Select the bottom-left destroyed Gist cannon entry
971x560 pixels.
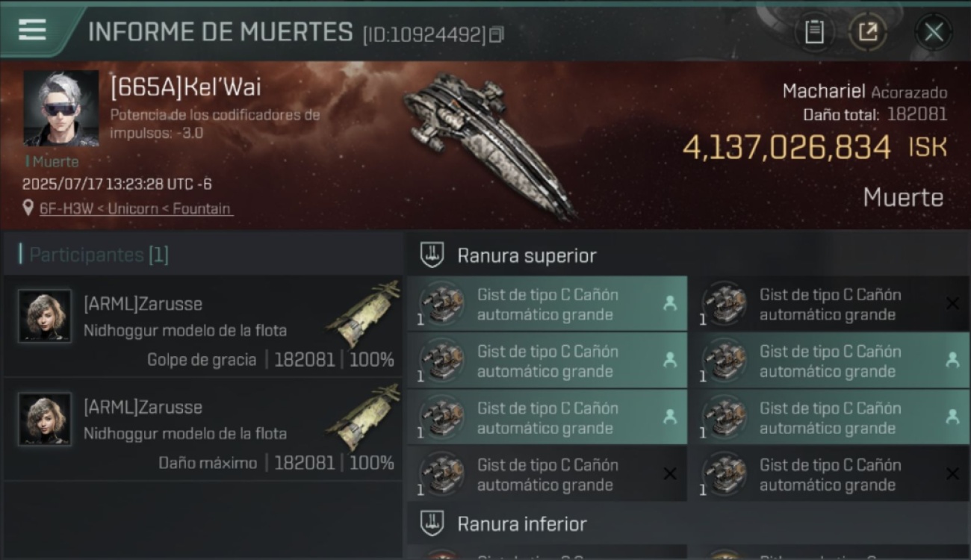pos(547,474)
